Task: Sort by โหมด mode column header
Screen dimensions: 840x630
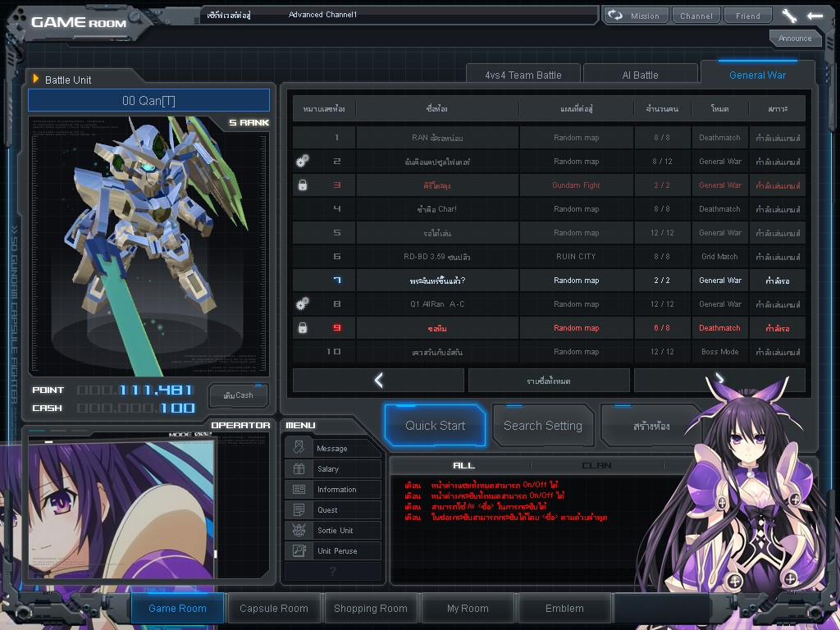Action: [719, 108]
